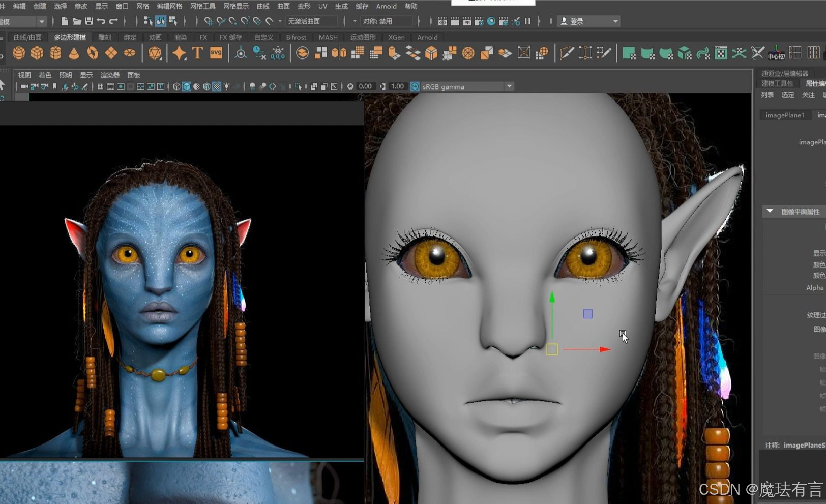This screenshot has width=826, height=504.
Task: Toggle viewport grid display icon
Action: click(x=101, y=86)
